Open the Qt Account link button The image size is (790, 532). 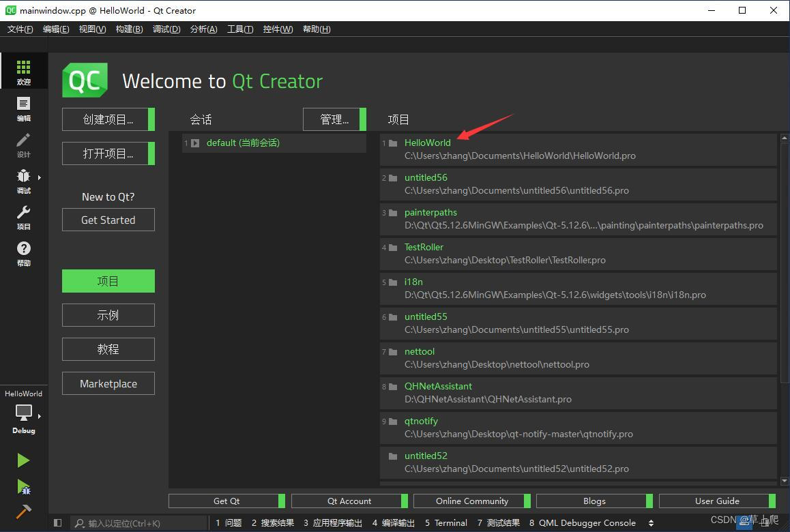[x=350, y=501]
